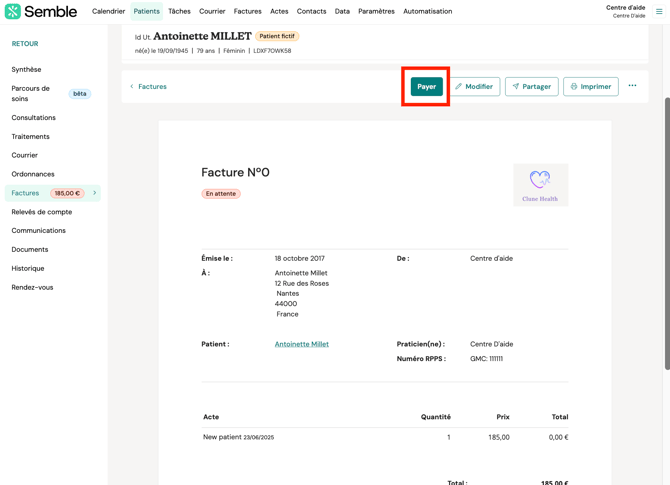Open the Automatisation menu item

click(x=427, y=12)
